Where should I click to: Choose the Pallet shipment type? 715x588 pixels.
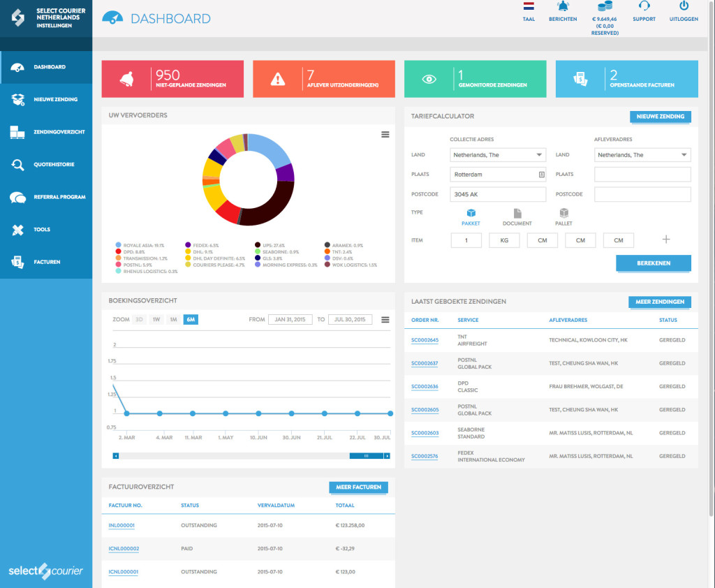563,213
